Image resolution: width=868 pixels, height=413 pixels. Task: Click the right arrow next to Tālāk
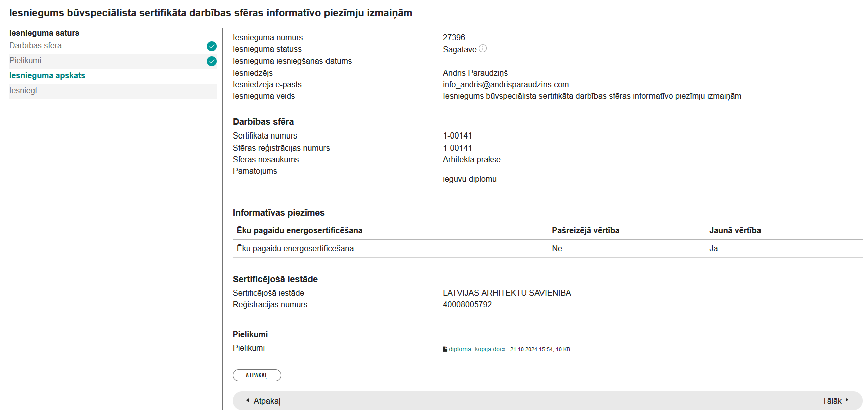coord(847,400)
